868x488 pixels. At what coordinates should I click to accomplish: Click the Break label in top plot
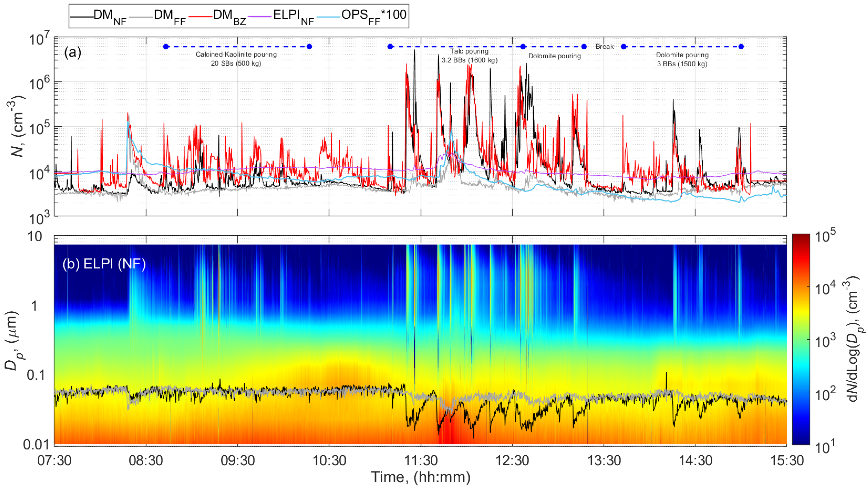(x=605, y=46)
